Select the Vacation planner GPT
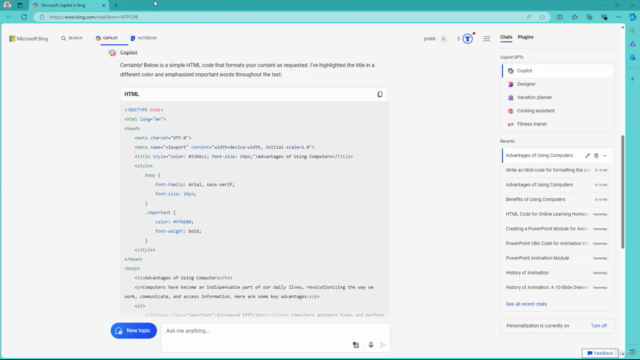 click(x=558, y=98)
